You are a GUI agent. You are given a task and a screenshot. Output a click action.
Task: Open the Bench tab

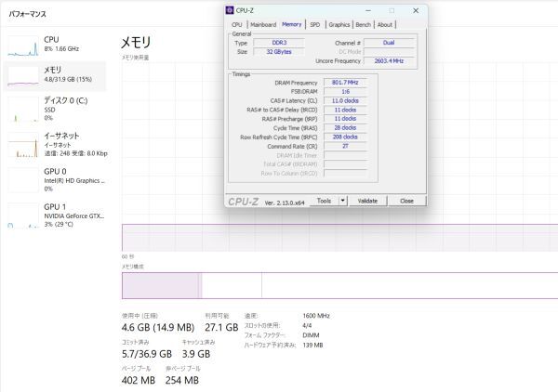(364, 24)
